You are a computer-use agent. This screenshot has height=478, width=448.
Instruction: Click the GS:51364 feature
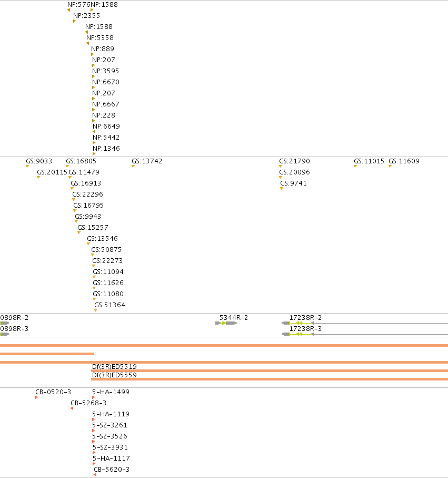coord(109,305)
